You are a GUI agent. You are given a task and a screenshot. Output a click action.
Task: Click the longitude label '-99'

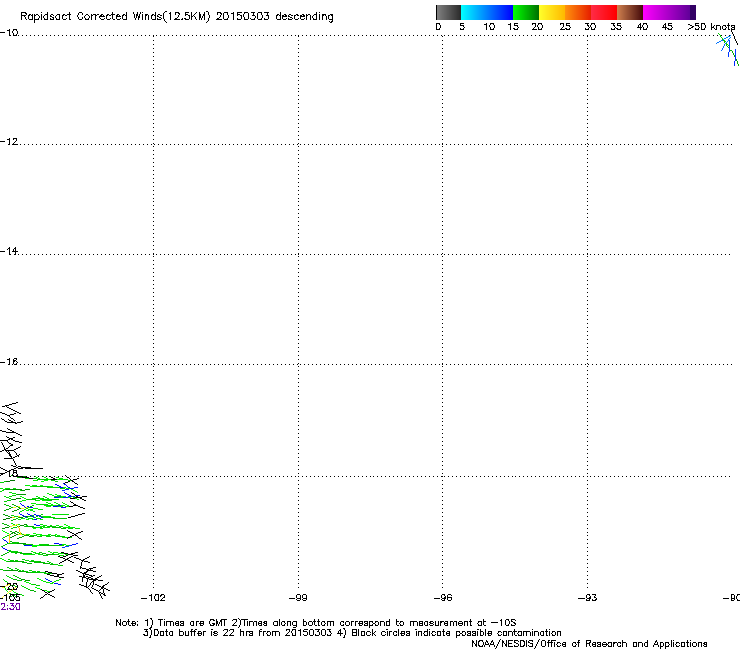[x=298, y=598]
